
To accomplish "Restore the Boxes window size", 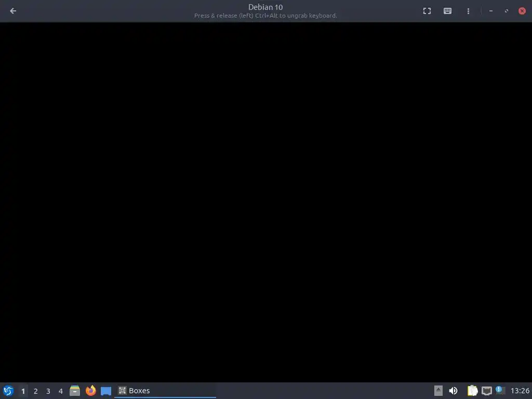I will (507, 11).
